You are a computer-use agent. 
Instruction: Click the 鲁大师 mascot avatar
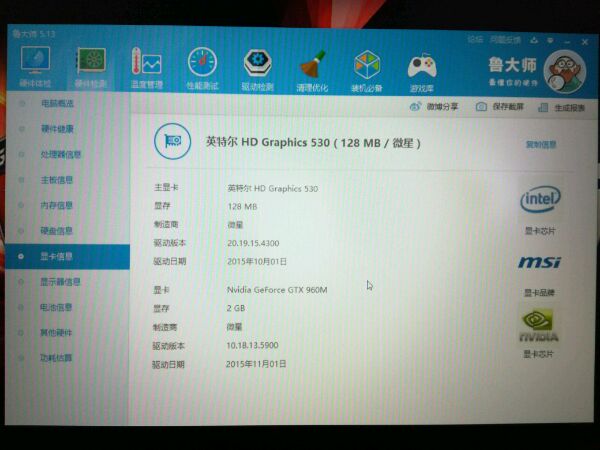coord(564,72)
